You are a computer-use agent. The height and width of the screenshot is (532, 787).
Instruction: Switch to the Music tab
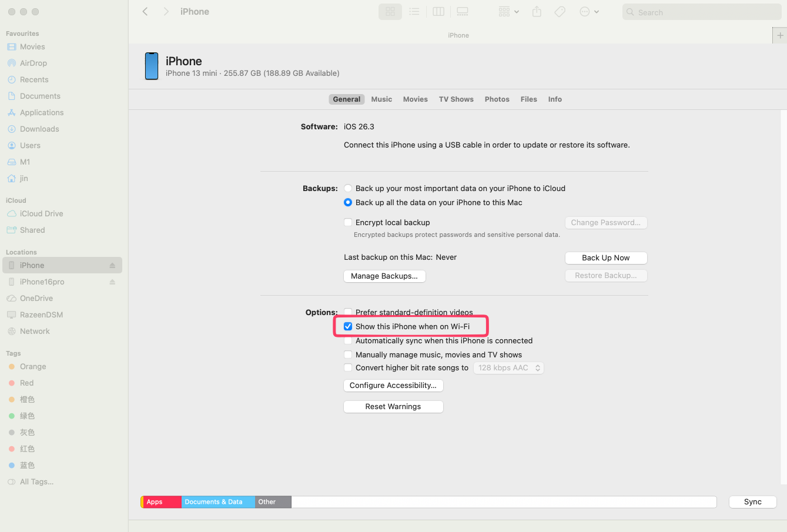[381, 99]
